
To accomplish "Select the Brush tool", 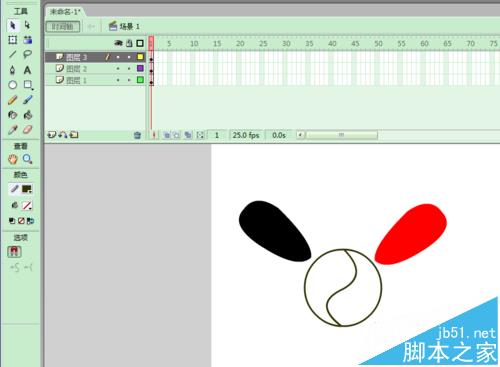I will [x=28, y=100].
